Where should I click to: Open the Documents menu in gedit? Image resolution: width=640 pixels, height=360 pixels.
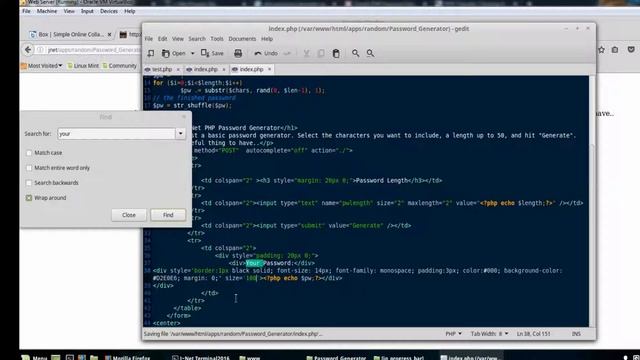pyautogui.click(x=242, y=39)
